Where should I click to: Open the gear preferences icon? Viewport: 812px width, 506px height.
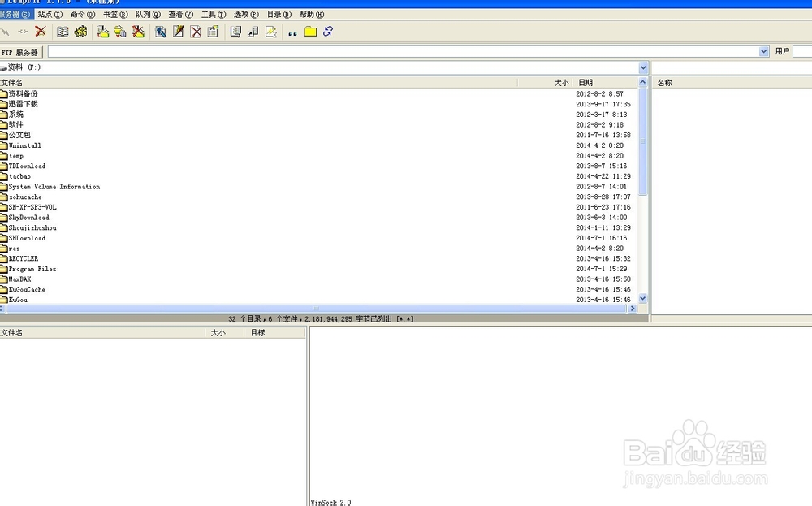coord(80,32)
